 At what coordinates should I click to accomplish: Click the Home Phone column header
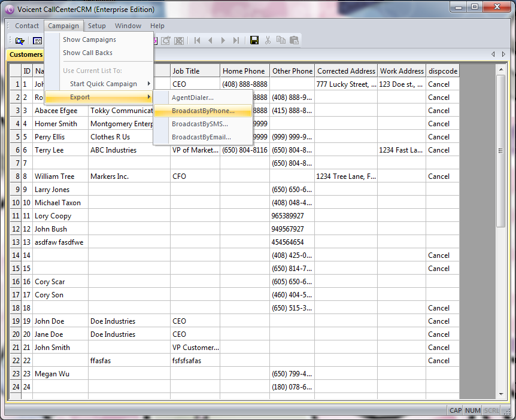(x=245, y=71)
